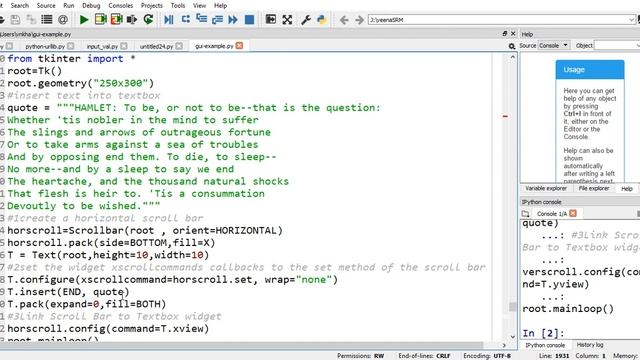
Task: Switch to input_val.py tab
Action: [x=102, y=47]
